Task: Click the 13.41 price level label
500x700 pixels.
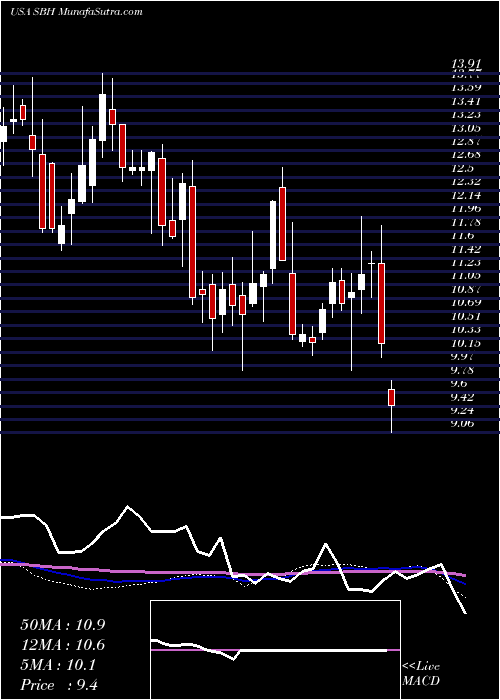Action: point(467,101)
